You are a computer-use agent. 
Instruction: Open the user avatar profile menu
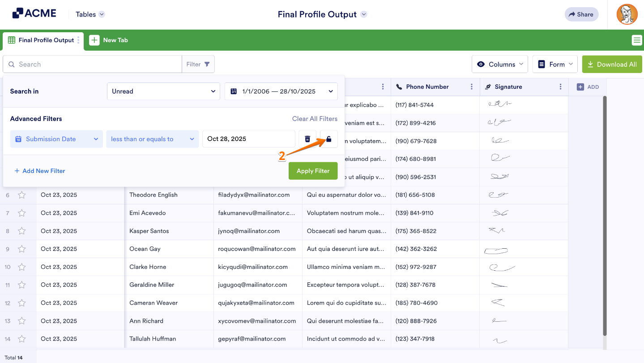coord(627,14)
